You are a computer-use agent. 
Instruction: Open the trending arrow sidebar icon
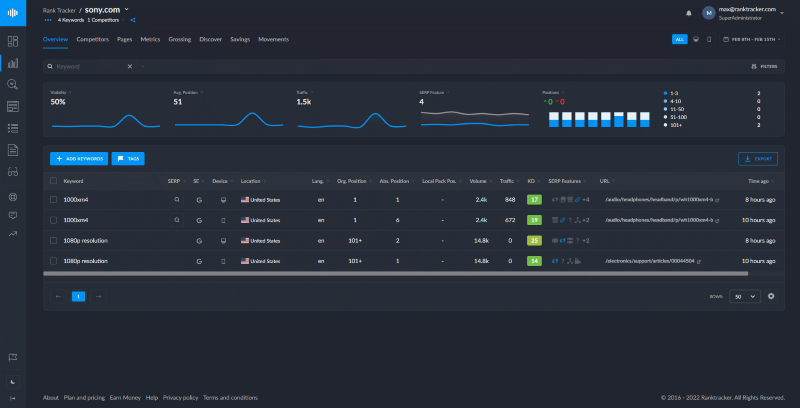coord(13,234)
